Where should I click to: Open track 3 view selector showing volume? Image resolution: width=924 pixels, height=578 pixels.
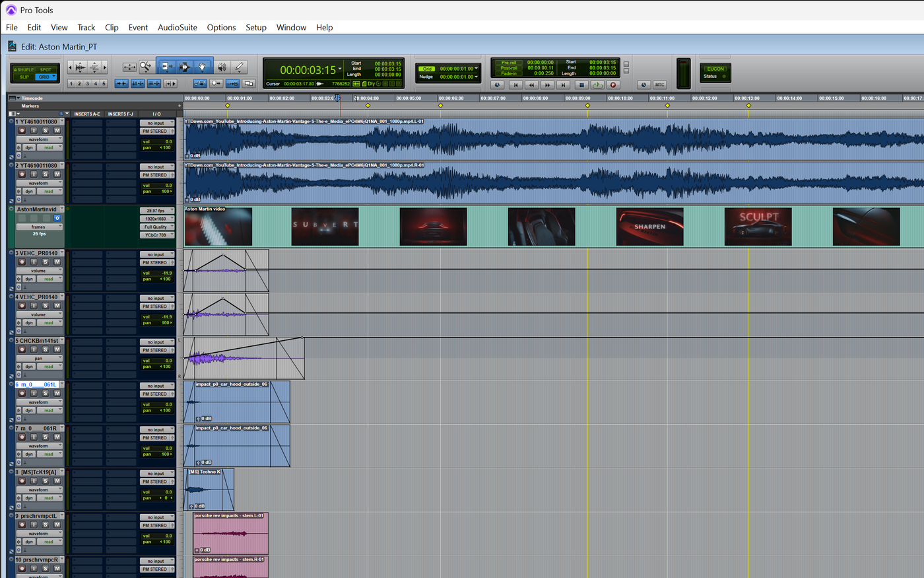[x=39, y=271]
